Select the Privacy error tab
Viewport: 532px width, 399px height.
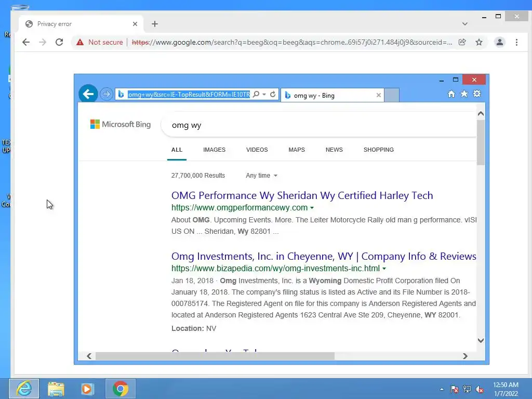(82, 24)
